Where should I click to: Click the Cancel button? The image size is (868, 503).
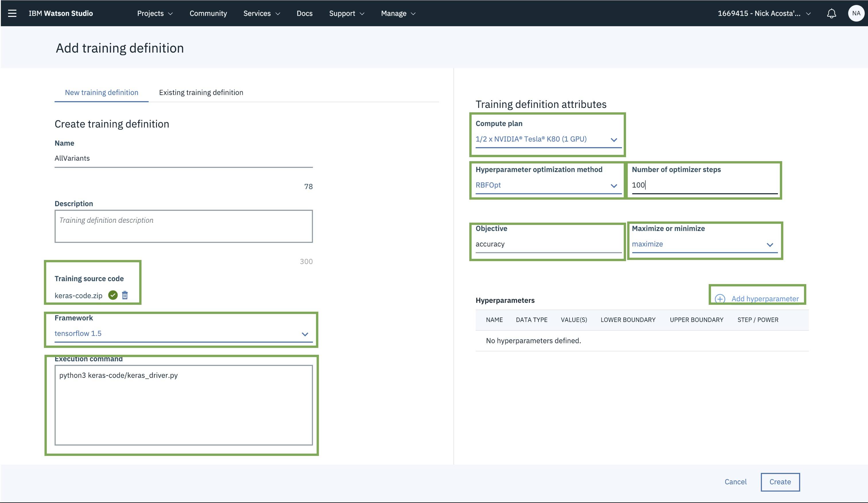tap(735, 482)
